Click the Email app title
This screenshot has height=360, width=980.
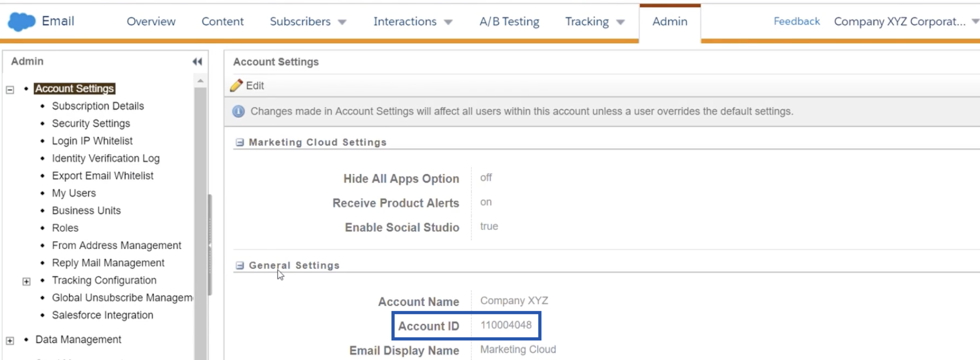point(58,21)
